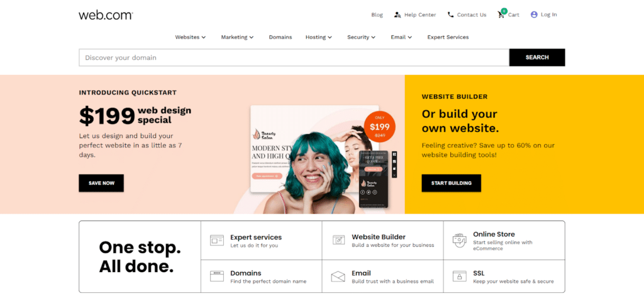Viewport: 644px width, 306px height.
Task: Open the Expert Services menu item
Action: point(448,37)
